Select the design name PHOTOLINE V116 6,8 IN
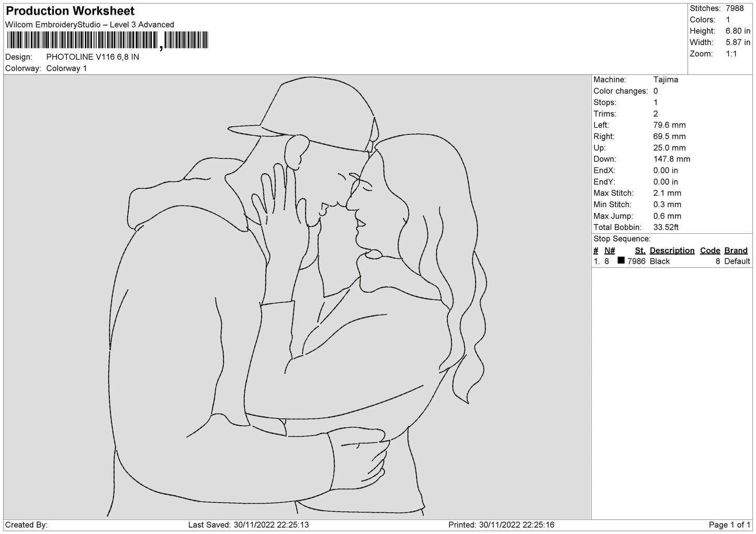Image resolution: width=756 pixels, height=534 pixels. 93,57
